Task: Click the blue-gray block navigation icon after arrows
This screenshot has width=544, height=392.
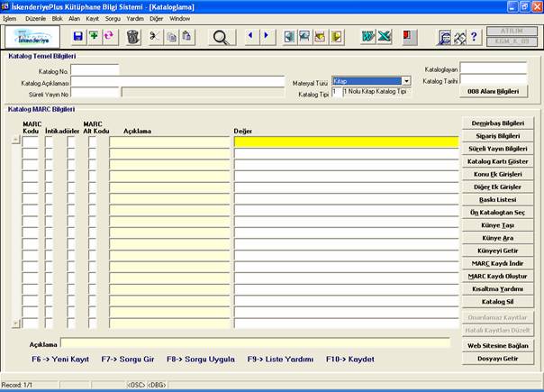Action: pyautogui.click(x=289, y=36)
